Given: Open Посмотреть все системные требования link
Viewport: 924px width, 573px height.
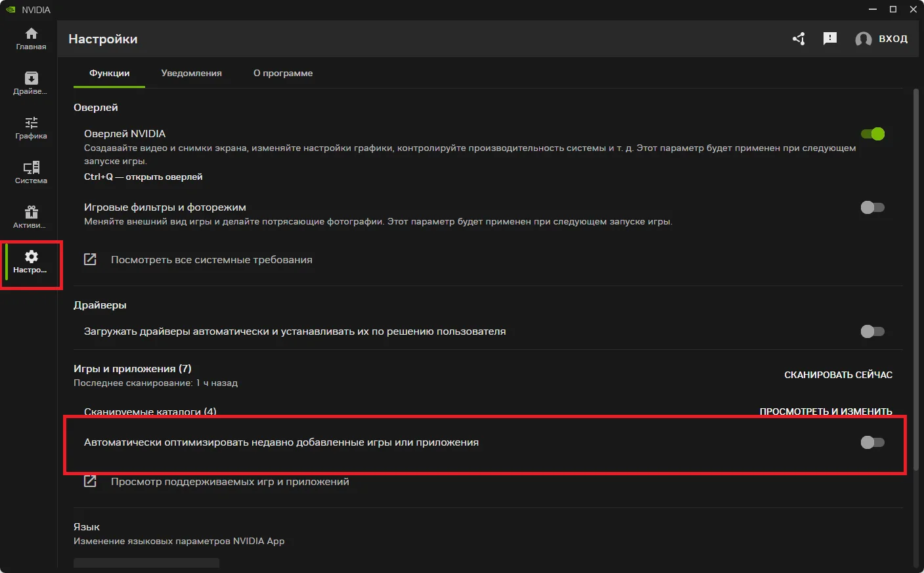Looking at the screenshot, I should point(211,260).
